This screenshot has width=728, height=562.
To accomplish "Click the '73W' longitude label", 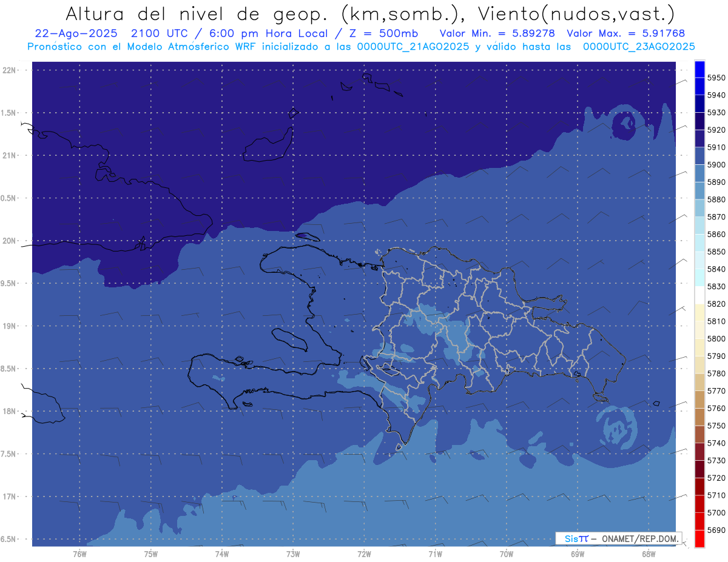I will coord(293,554).
